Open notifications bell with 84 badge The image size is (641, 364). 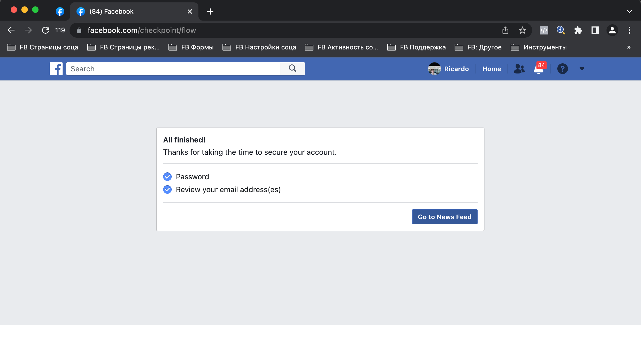tap(539, 68)
